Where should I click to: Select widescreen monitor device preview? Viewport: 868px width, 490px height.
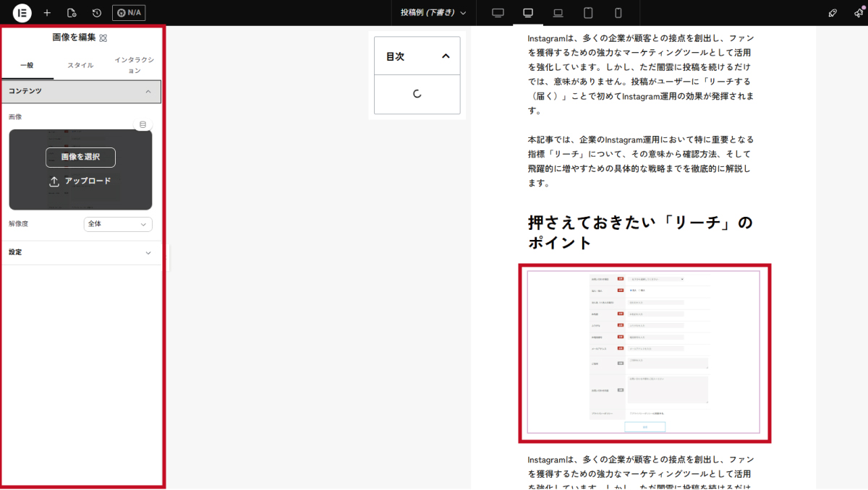(x=498, y=13)
